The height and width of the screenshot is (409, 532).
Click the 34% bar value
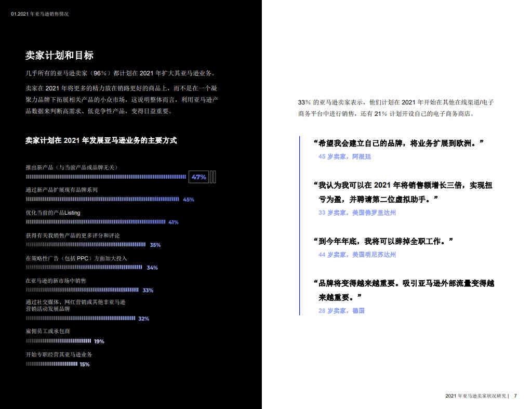coord(152,268)
